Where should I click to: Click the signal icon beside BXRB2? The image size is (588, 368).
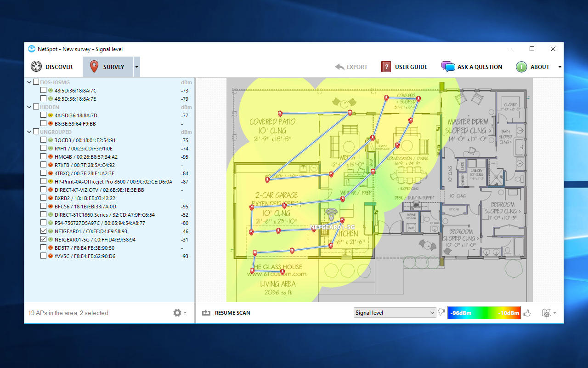(51, 198)
